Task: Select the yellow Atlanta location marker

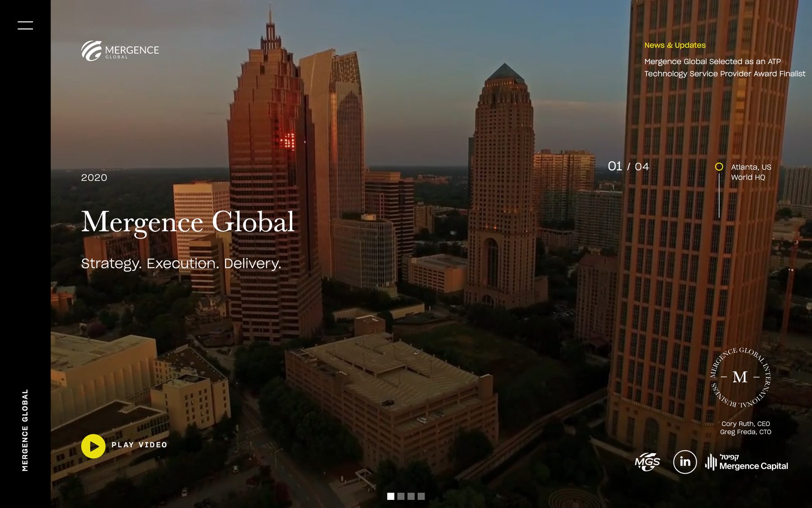Action: [719, 167]
